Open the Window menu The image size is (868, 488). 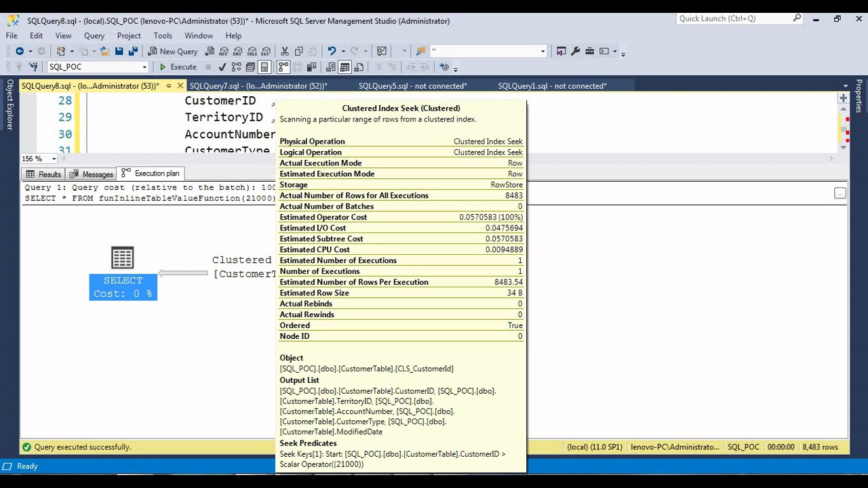199,35
